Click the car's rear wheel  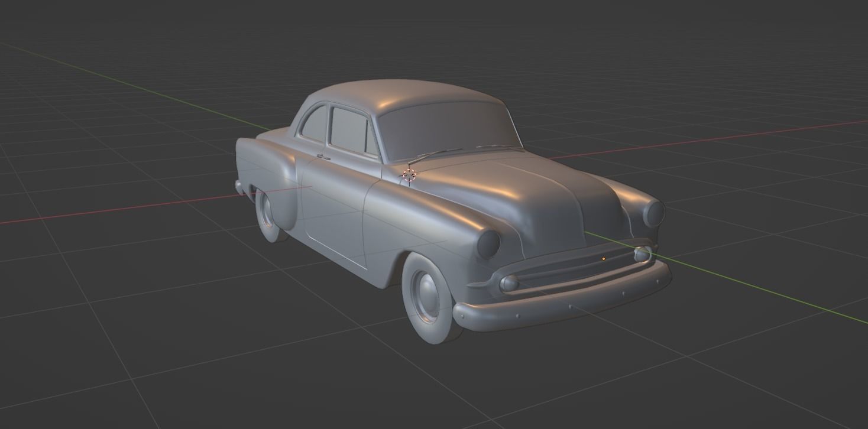[270, 215]
